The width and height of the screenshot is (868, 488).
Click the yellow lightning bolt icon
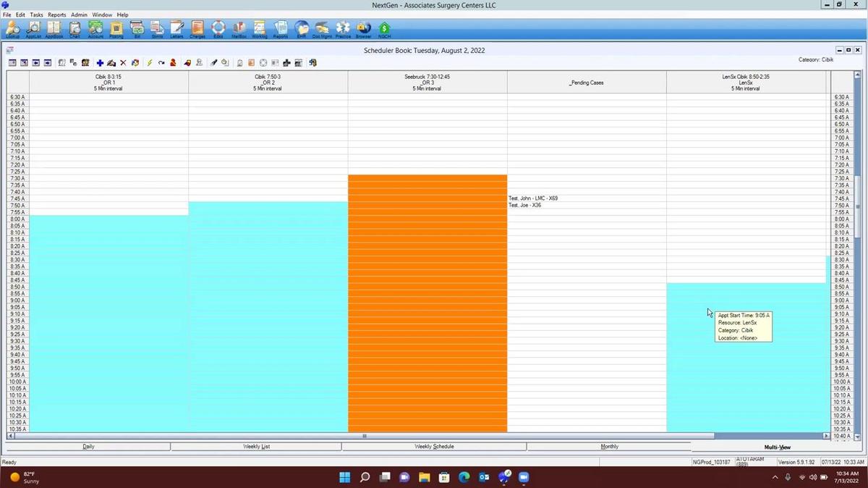pyautogui.click(x=150, y=63)
